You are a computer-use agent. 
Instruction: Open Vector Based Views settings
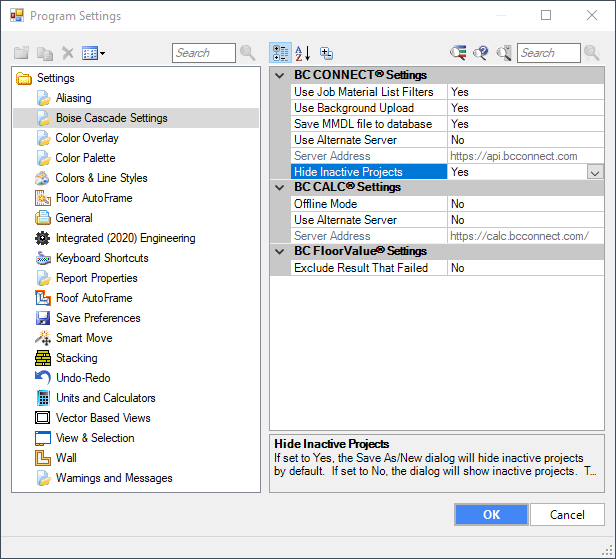click(103, 418)
